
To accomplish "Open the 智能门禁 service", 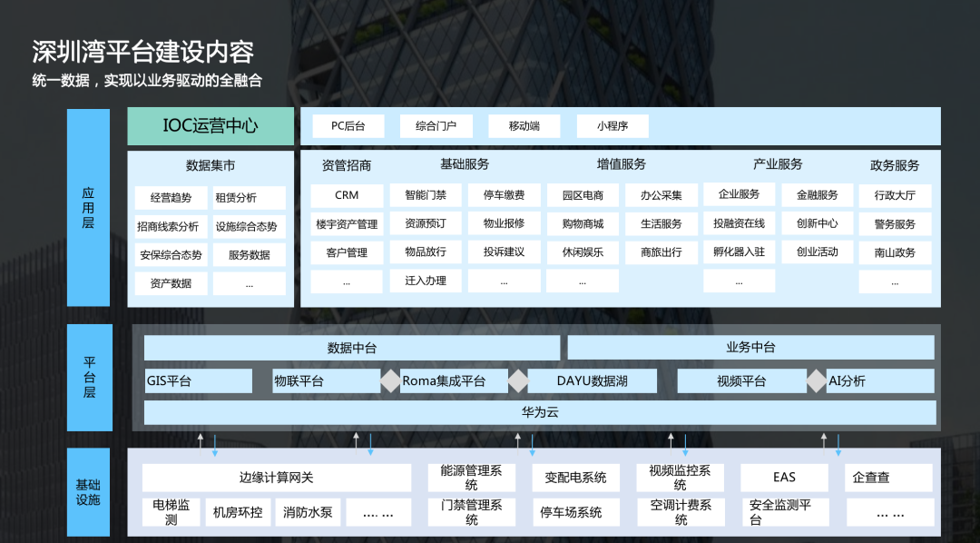I will coord(425,194).
